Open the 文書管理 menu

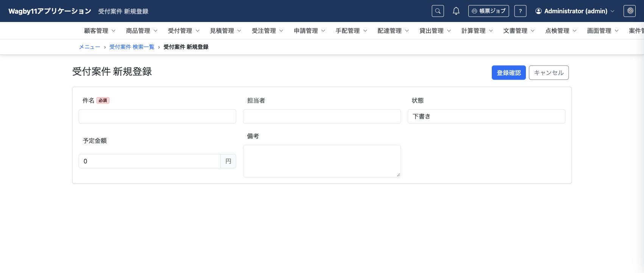click(519, 31)
